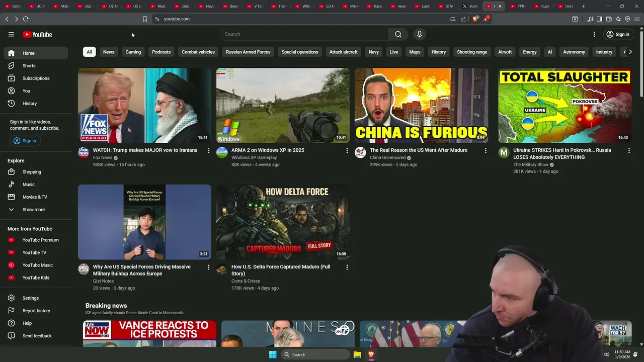Open the Brave Leo AI star icon

(618, 19)
